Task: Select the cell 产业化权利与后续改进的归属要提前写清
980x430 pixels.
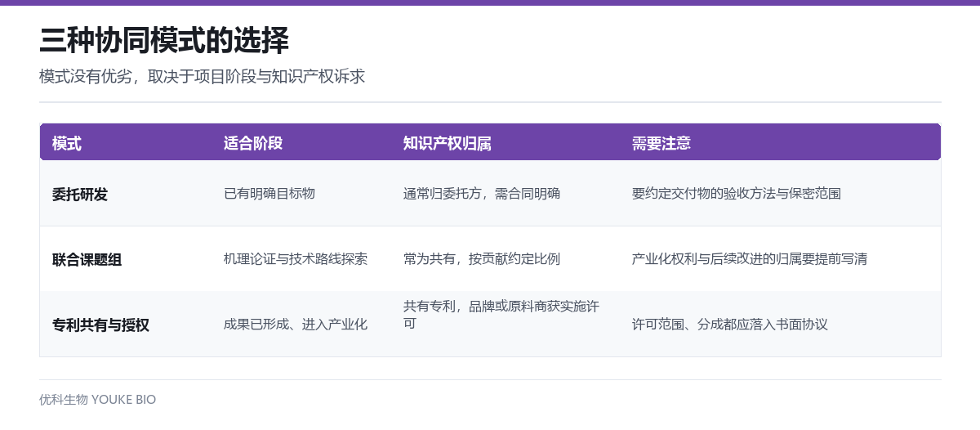Action: (750, 259)
